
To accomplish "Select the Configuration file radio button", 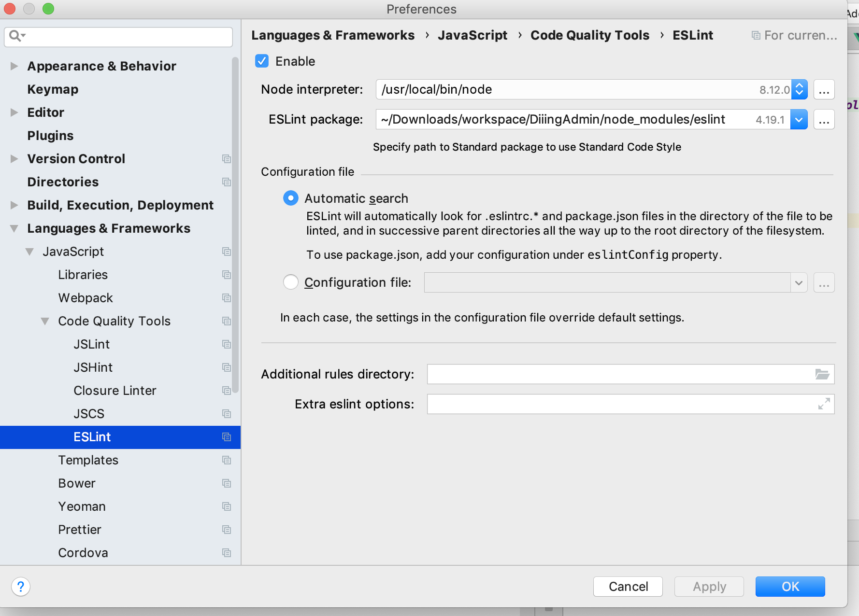I will click(x=291, y=282).
